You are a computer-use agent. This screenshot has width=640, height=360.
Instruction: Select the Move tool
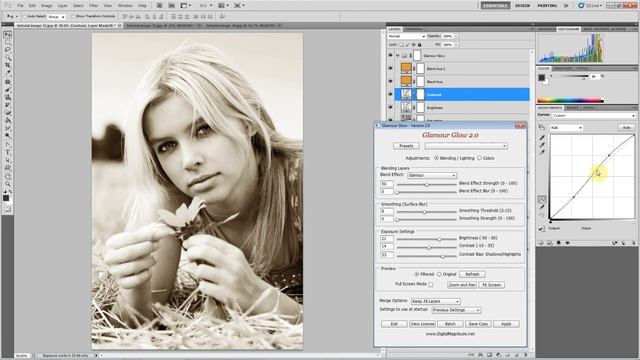click(x=7, y=35)
